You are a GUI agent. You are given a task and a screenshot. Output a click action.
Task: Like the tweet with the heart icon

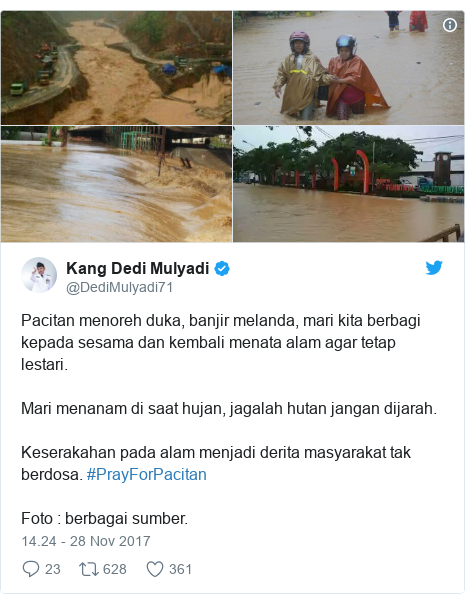155,569
